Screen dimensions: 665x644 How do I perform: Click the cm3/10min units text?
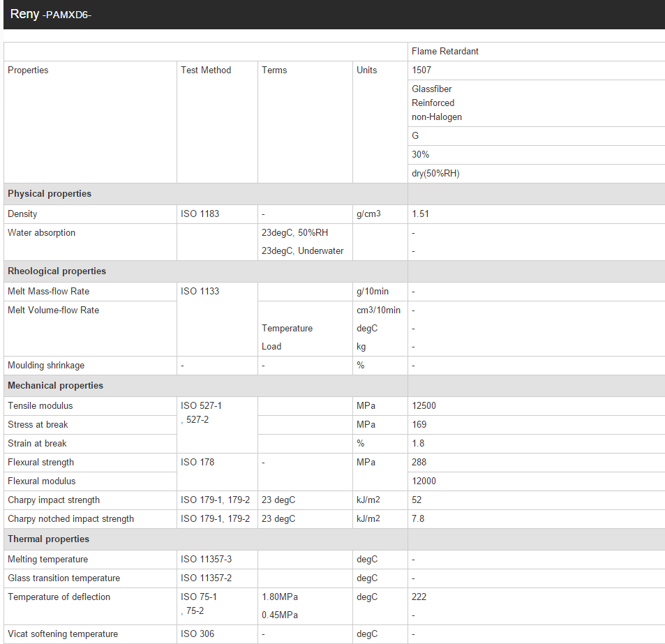click(378, 310)
